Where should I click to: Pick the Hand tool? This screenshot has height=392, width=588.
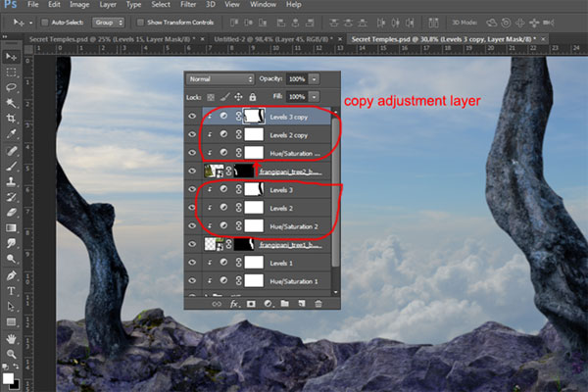(x=10, y=337)
